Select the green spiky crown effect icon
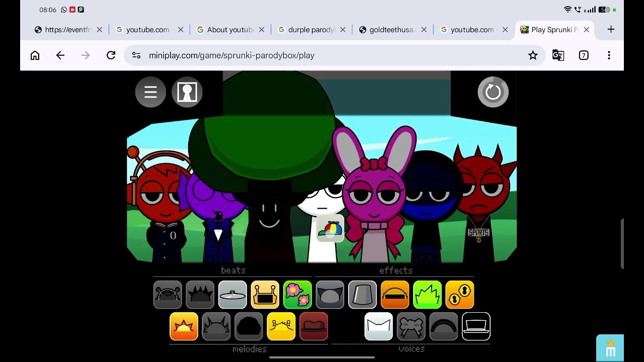Viewport: 644px width, 362px height. pos(427,295)
